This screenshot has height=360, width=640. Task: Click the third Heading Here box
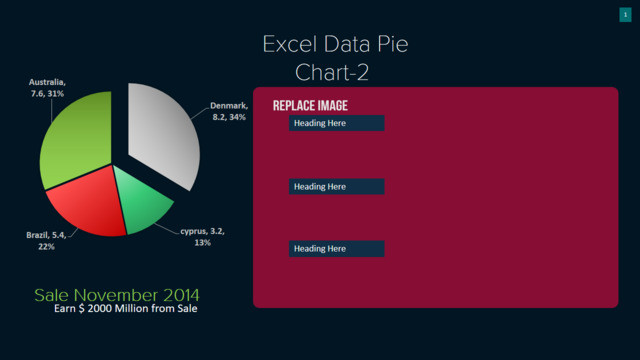click(336, 249)
